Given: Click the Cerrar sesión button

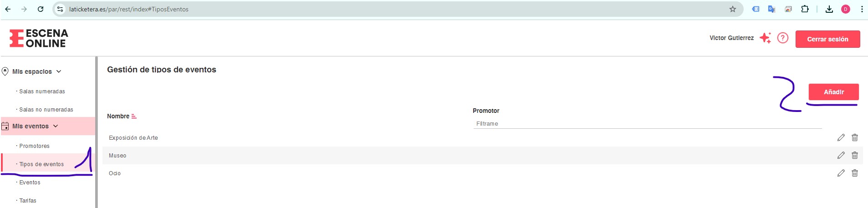Looking at the screenshot, I should pyautogui.click(x=827, y=39).
